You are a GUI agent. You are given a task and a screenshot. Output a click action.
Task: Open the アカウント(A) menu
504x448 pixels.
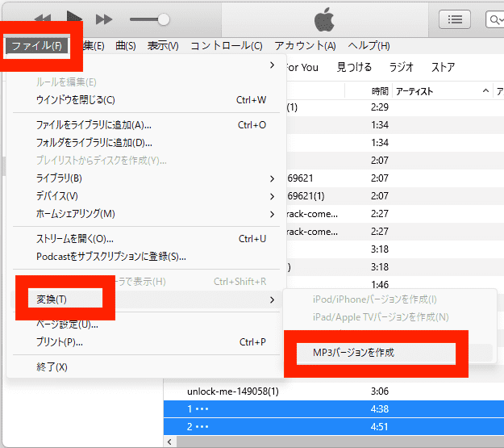tap(305, 46)
